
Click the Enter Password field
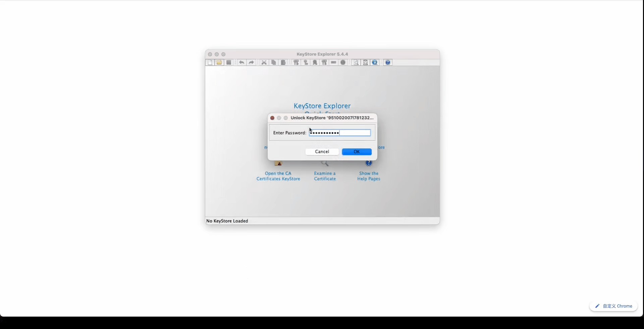(340, 133)
